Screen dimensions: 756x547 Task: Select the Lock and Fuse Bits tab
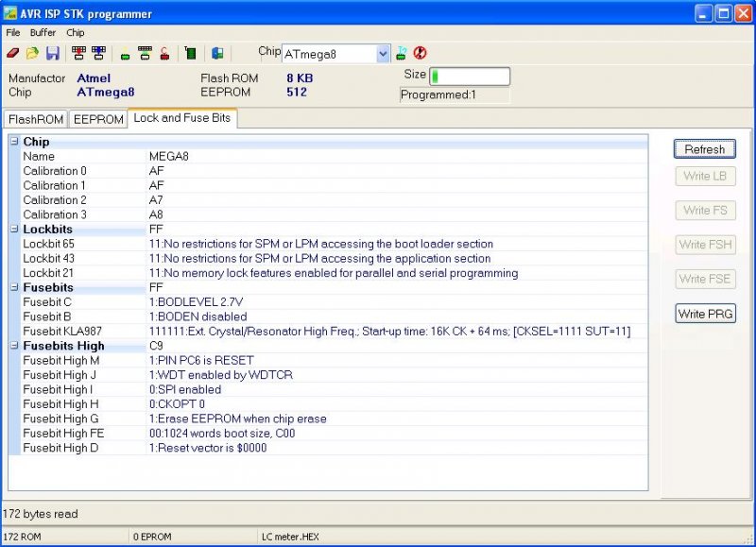pos(182,118)
